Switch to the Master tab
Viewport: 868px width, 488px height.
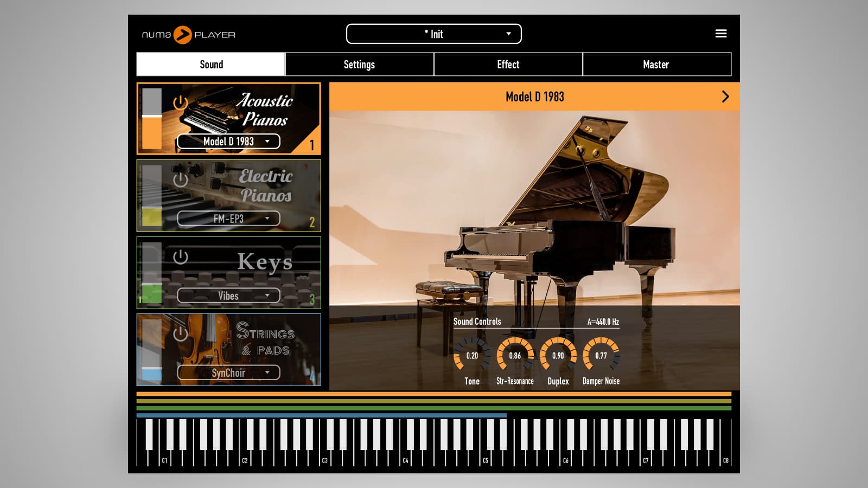coord(656,64)
